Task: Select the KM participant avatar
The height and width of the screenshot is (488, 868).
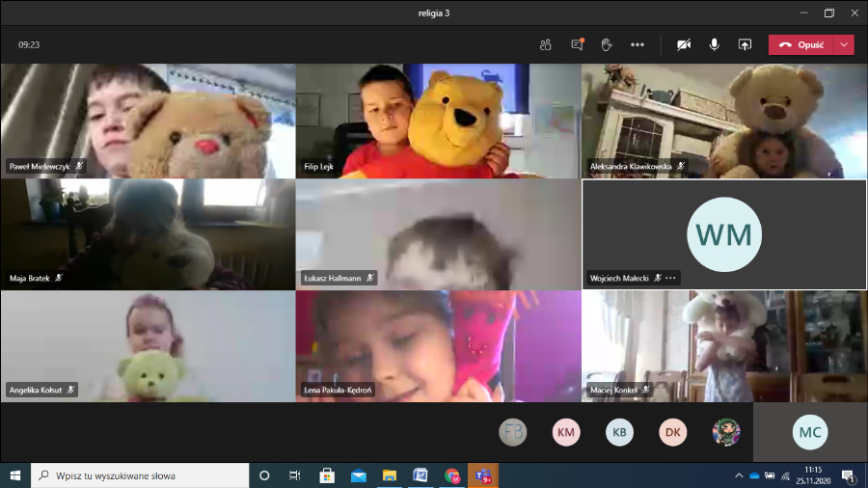Action: (x=566, y=432)
